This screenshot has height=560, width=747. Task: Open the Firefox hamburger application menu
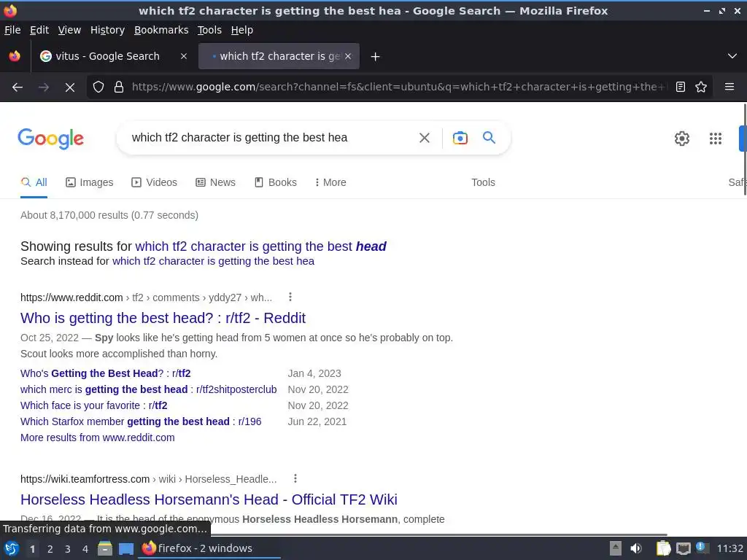(729, 87)
